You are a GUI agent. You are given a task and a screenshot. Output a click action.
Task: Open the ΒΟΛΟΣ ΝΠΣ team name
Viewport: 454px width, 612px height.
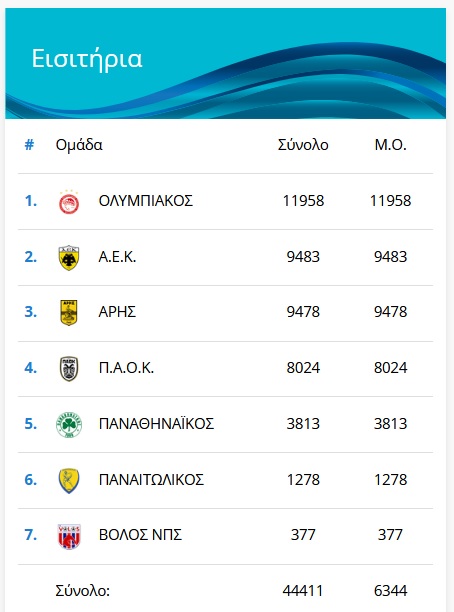coord(140,535)
